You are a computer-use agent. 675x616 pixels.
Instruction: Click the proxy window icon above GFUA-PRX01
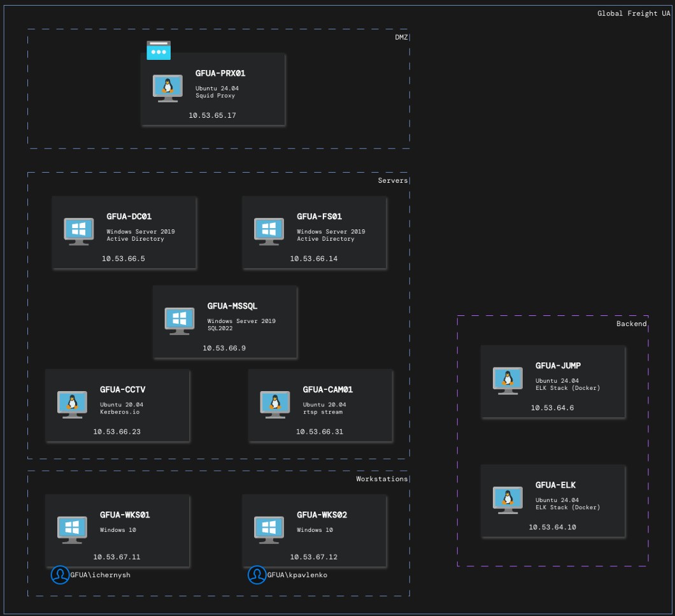point(159,50)
